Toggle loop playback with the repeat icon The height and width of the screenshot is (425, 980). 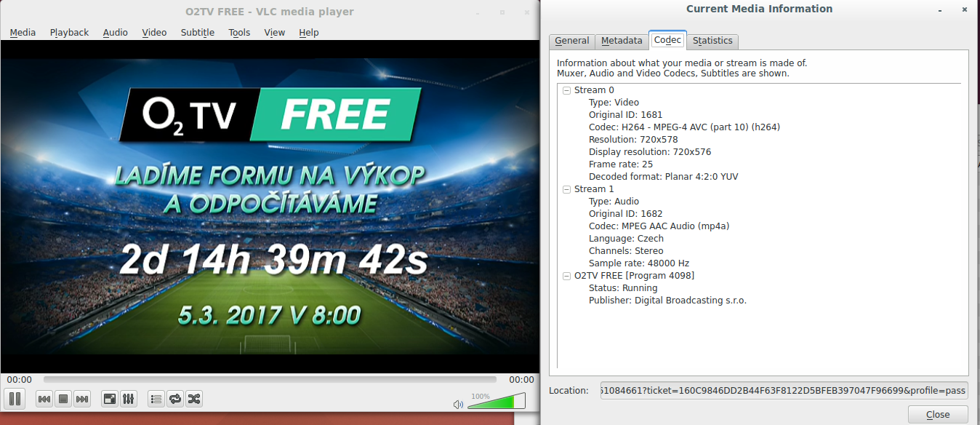(174, 399)
